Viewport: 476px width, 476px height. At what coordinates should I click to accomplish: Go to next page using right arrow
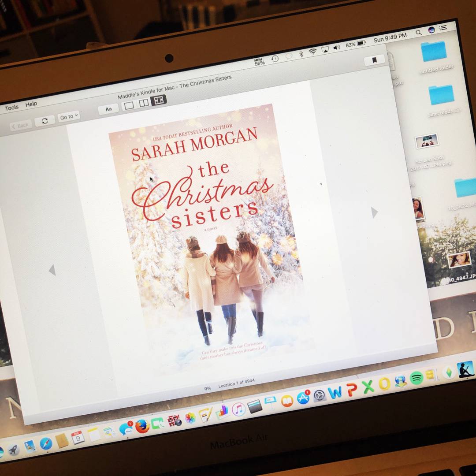point(374,212)
